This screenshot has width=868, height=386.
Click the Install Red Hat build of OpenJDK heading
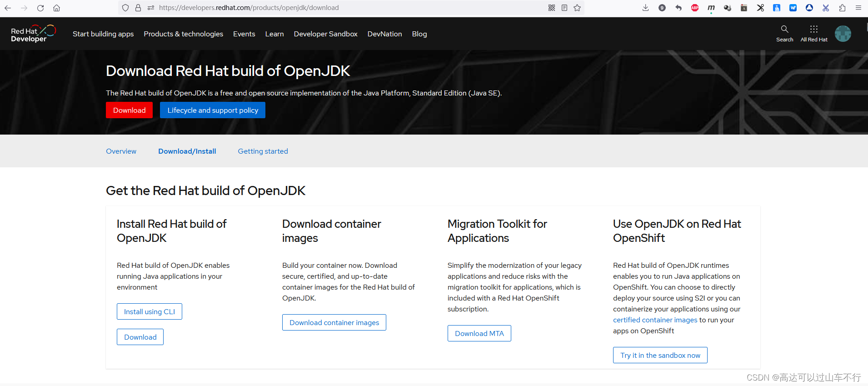[x=171, y=231]
